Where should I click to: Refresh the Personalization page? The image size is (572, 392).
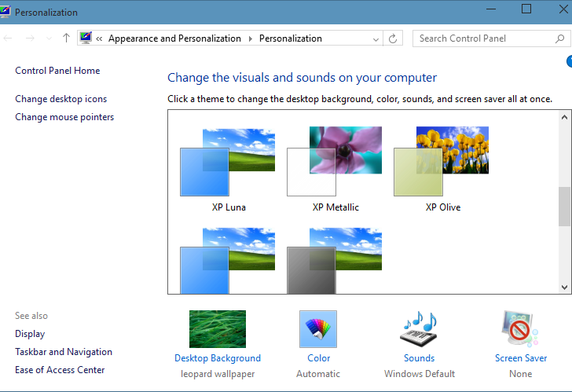click(x=393, y=38)
